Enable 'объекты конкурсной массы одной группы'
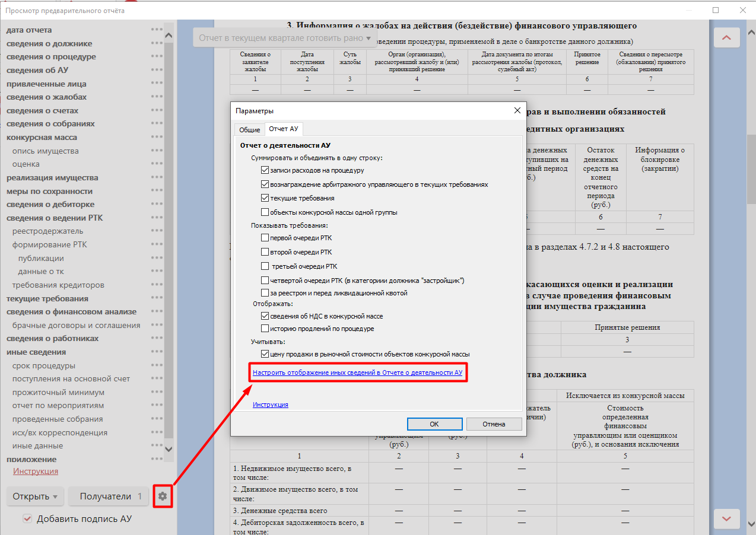Viewport: 756px width, 535px height. click(x=265, y=212)
